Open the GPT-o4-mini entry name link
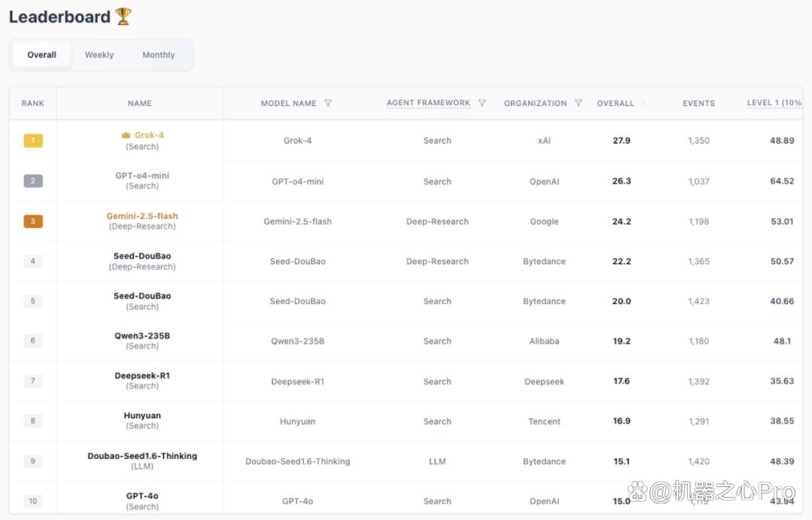The image size is (812, 520). (142, 176)
